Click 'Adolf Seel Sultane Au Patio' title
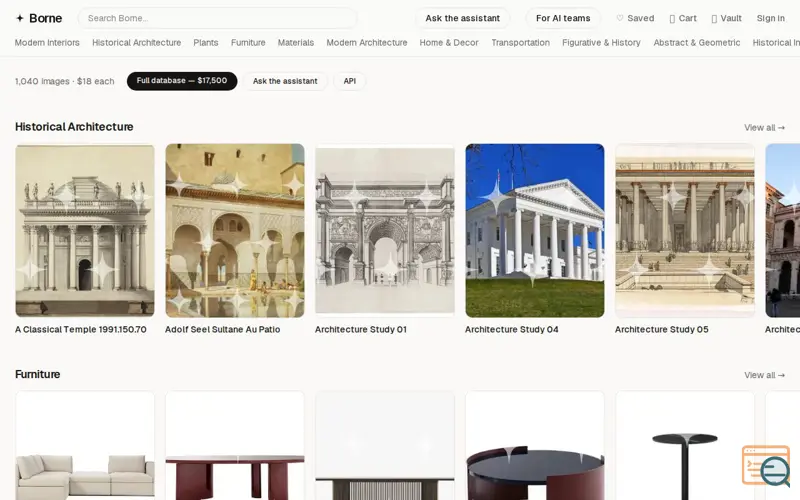Screen dimensions: 800x500 pyautogui.click(x=222, y=330)
